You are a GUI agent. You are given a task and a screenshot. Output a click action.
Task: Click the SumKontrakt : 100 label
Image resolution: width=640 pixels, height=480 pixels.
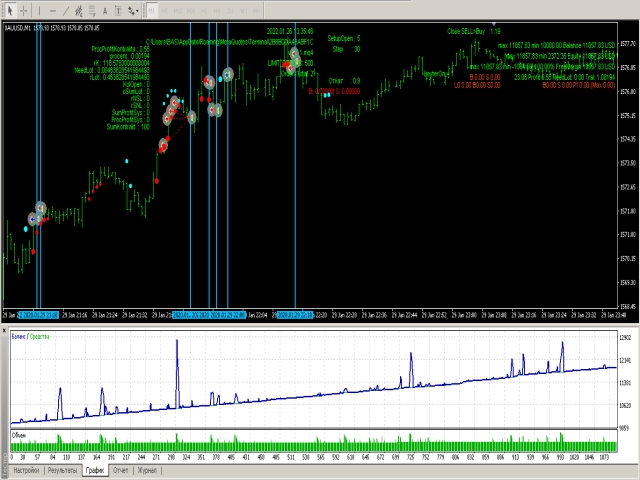pyautogui.click(x=128, y=127)
